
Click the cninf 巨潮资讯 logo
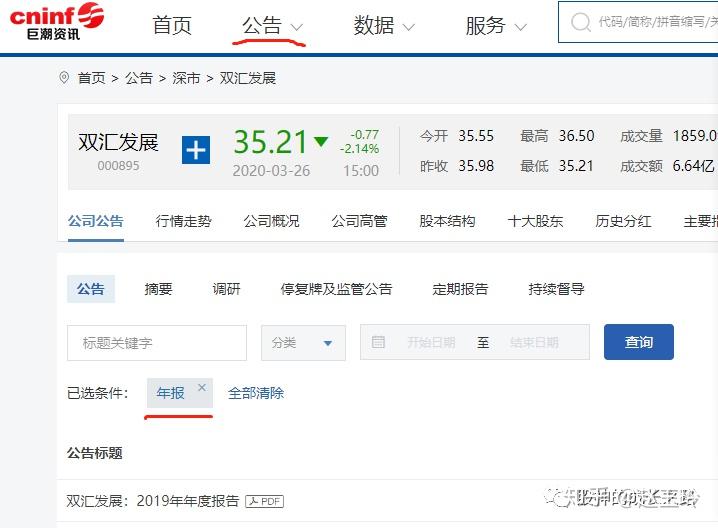tap(57, 22)
